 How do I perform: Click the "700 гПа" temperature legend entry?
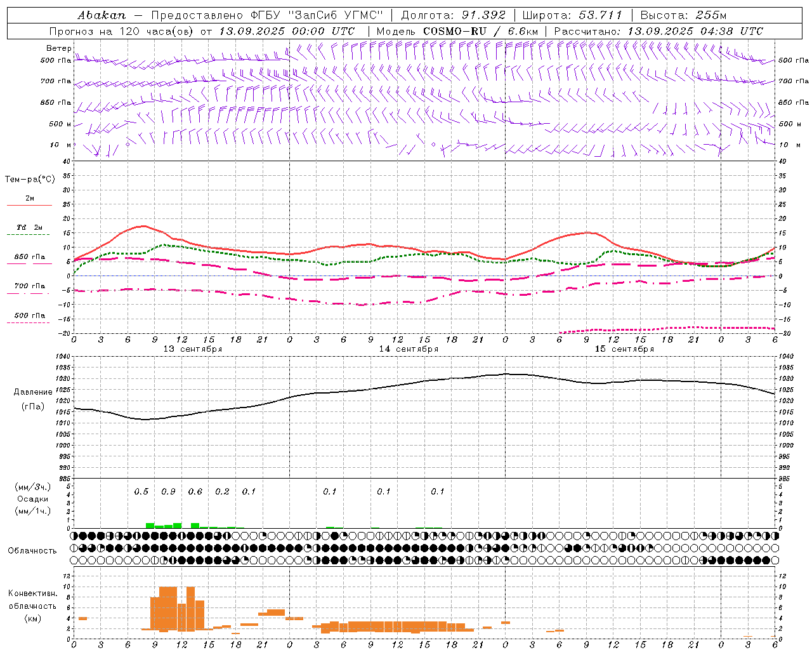point(30,286)
